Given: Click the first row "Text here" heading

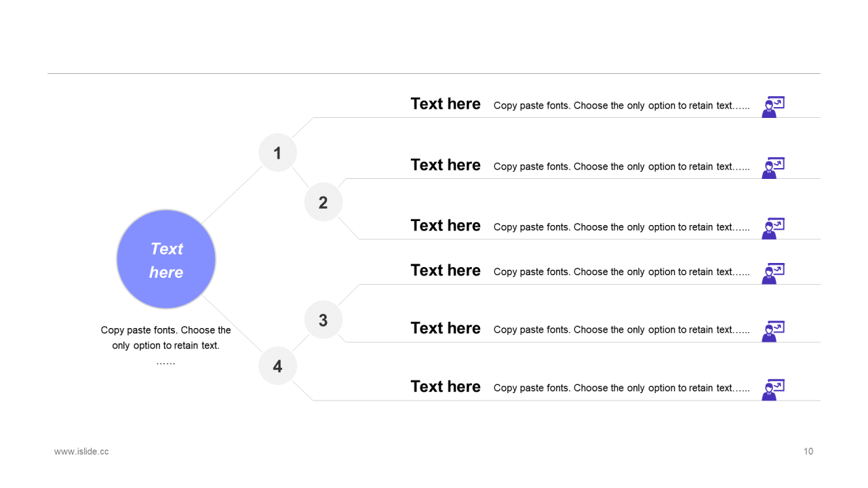Looking at the screenshot, I should tap(446, 104).
